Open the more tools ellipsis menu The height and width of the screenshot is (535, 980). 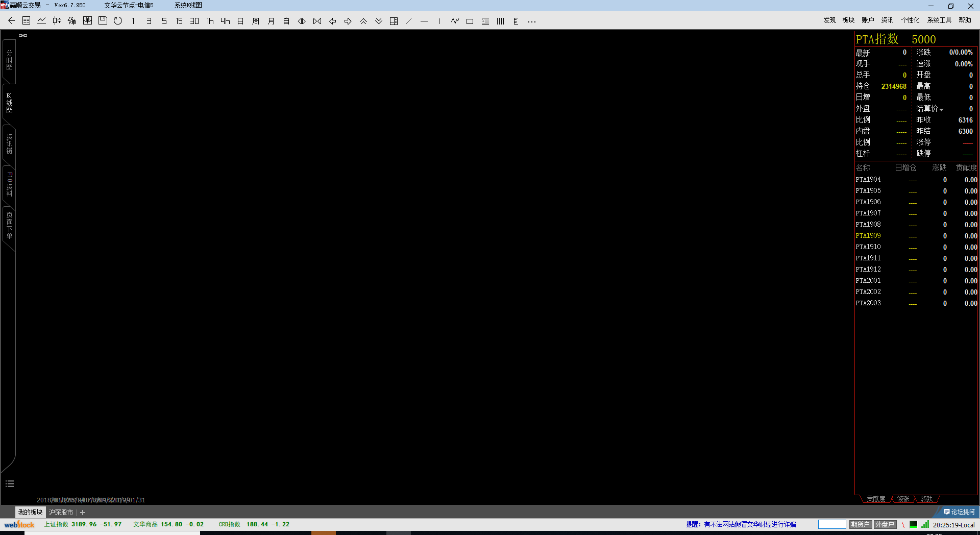pos(532,21)
